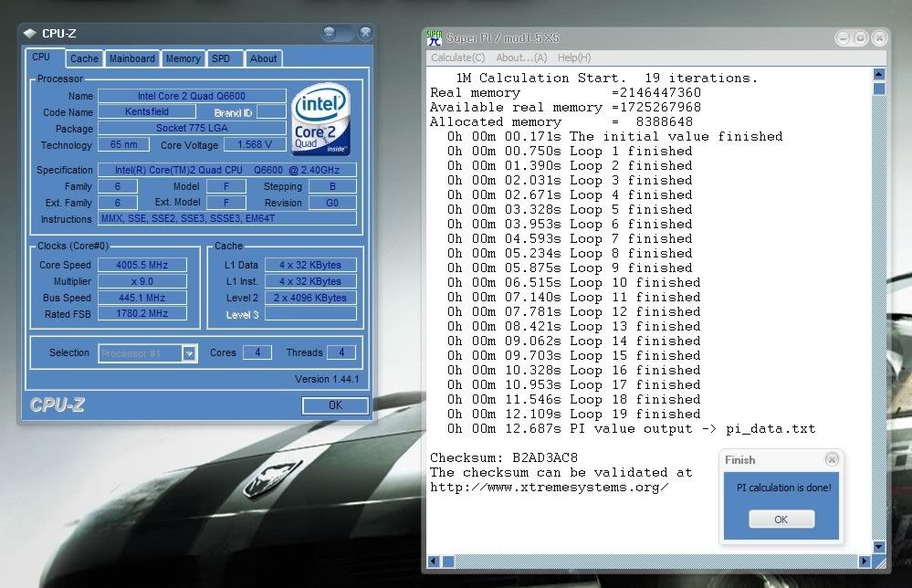The image size is (912, 588).
Task: Click the Package field Socket 775 LGA
Action: (192, 128)
